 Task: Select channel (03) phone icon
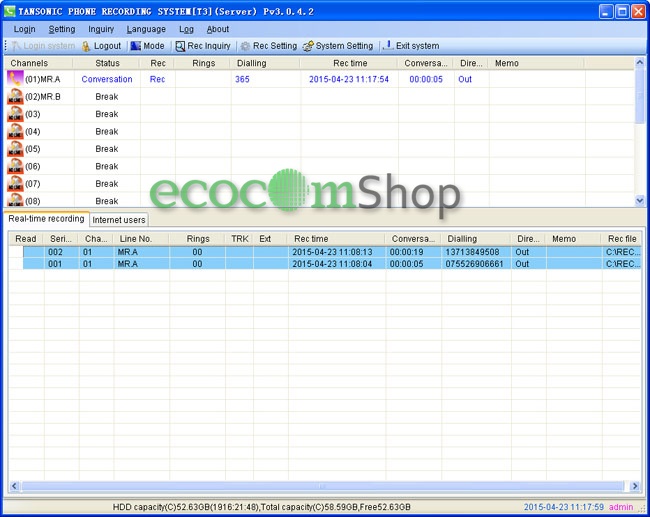pyautogui.click(x=15, y=114)
